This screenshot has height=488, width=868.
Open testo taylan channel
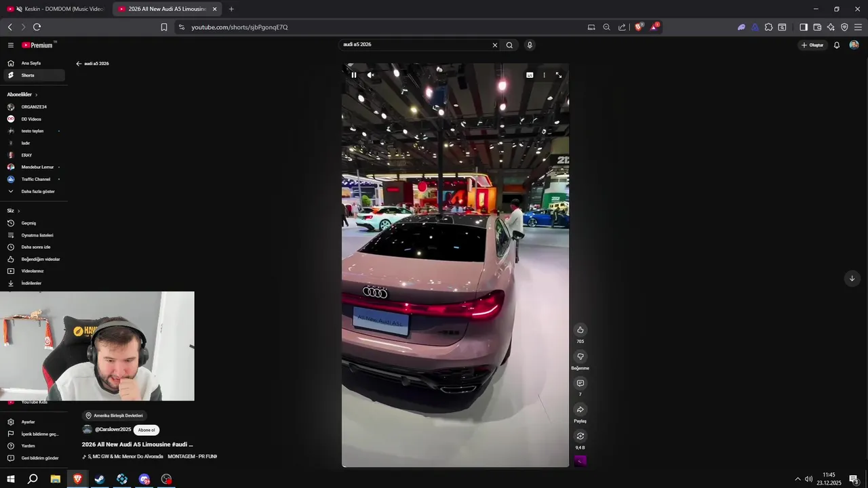pyautogui.click(x=33, y=131)
